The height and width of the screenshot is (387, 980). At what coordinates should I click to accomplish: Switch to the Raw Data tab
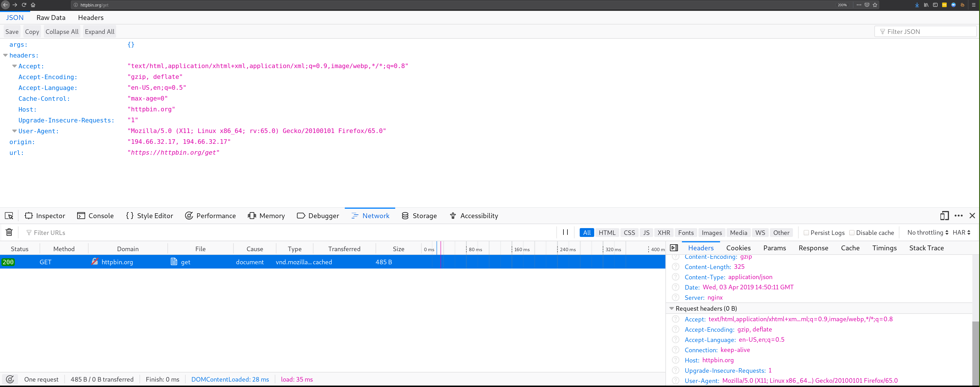51,17
